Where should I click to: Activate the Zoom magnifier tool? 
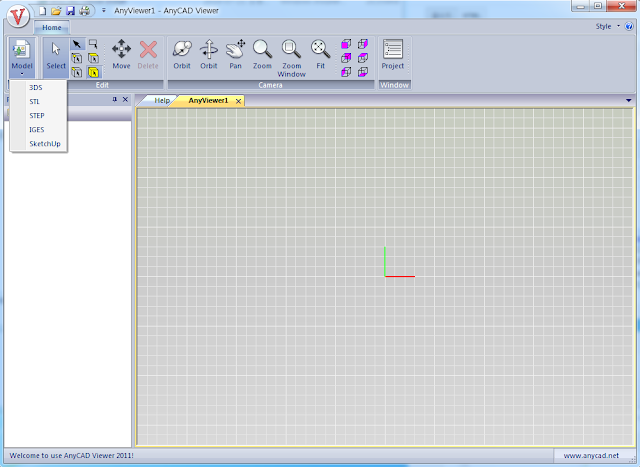(x=262, y=54)
